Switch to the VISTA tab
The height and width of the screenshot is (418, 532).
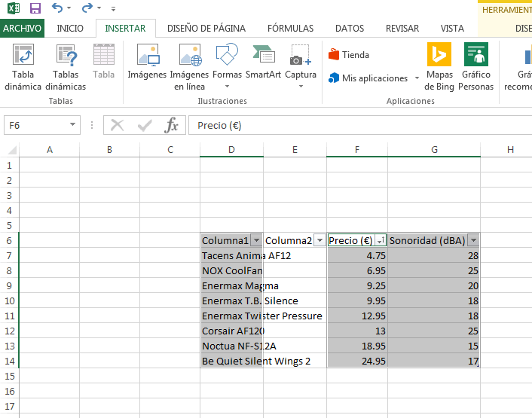point(452,28)
